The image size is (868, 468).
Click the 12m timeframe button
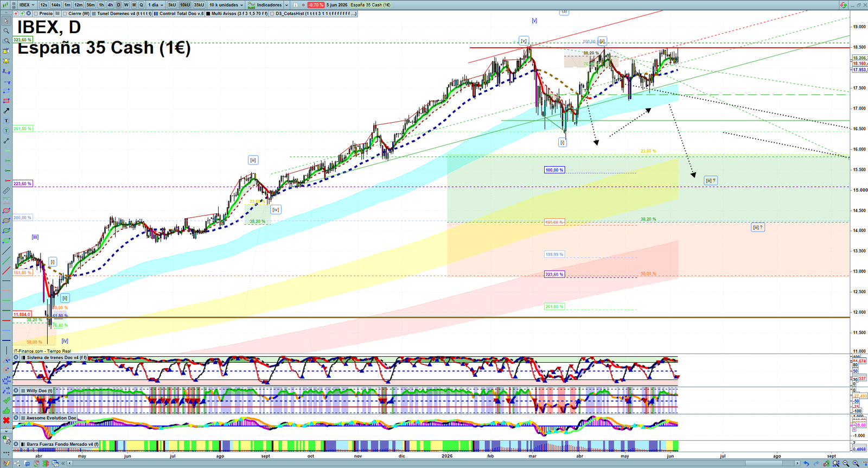point(79,5)
